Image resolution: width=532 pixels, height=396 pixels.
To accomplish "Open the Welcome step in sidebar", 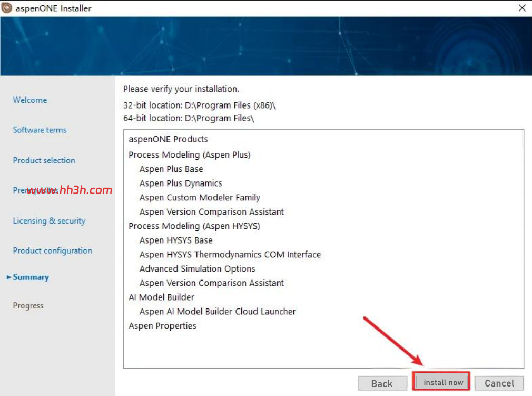I will click(x=30, y=100).
